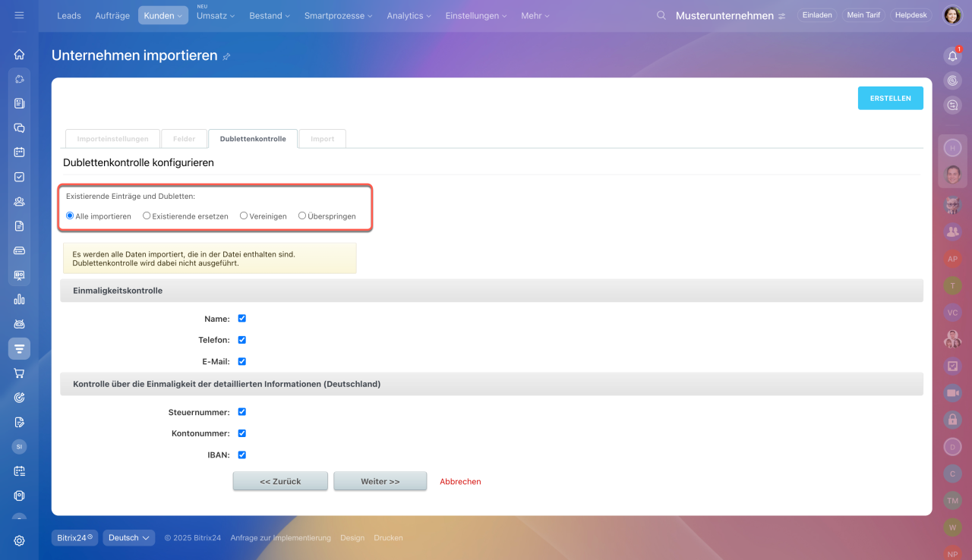This screenshot has width=972, height=560.
Task: Click the lock icon in right panel
Action: pyautogui.click(x=952, y=420)
